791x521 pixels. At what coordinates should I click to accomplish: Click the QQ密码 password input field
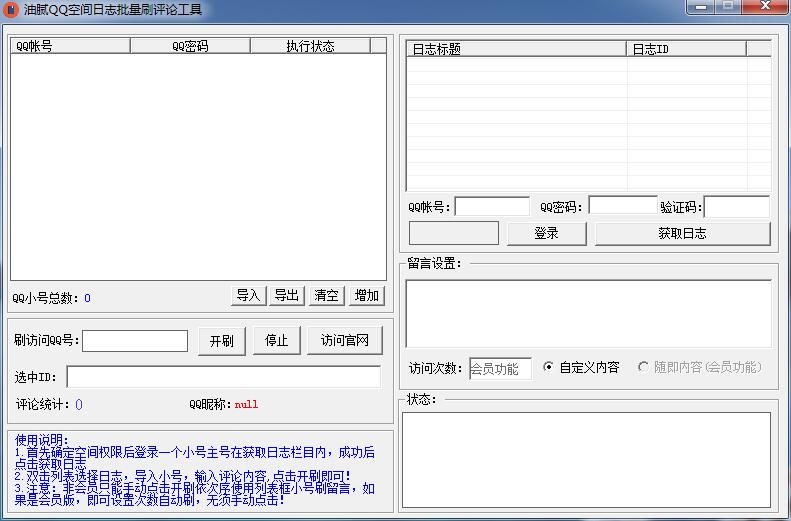[622, 207]
